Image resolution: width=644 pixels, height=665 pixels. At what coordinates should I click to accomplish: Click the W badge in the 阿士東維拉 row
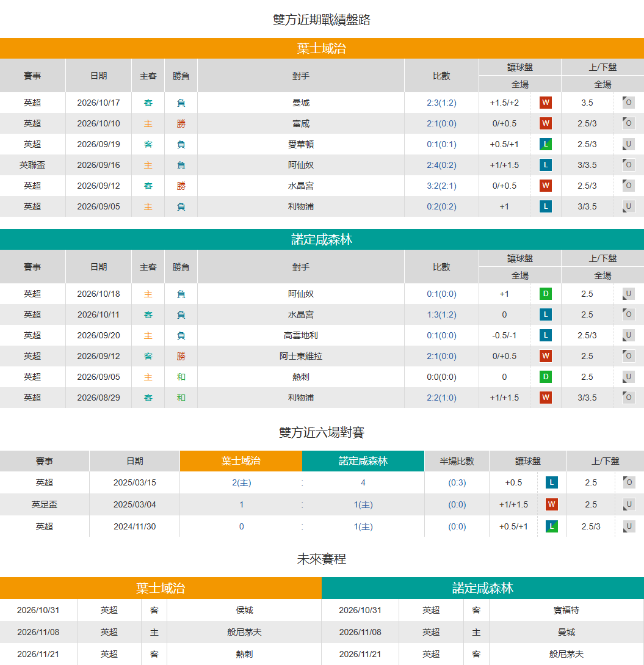pos(545,356)
